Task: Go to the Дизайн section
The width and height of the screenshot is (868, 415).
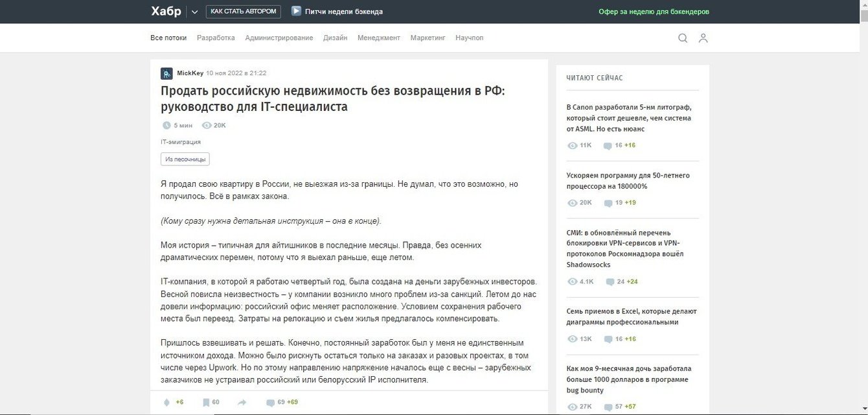Action: pyautogui.click(x=336, y=38)
